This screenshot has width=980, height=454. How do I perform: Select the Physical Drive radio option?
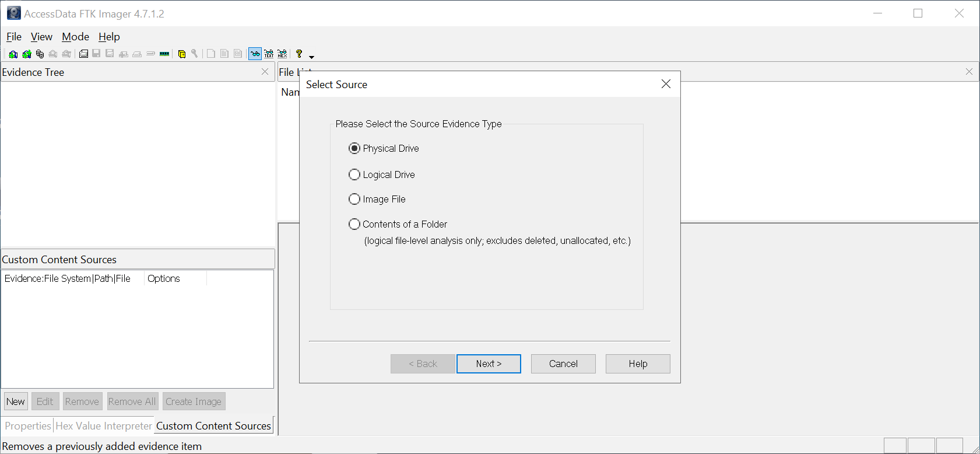coord(354,148)
